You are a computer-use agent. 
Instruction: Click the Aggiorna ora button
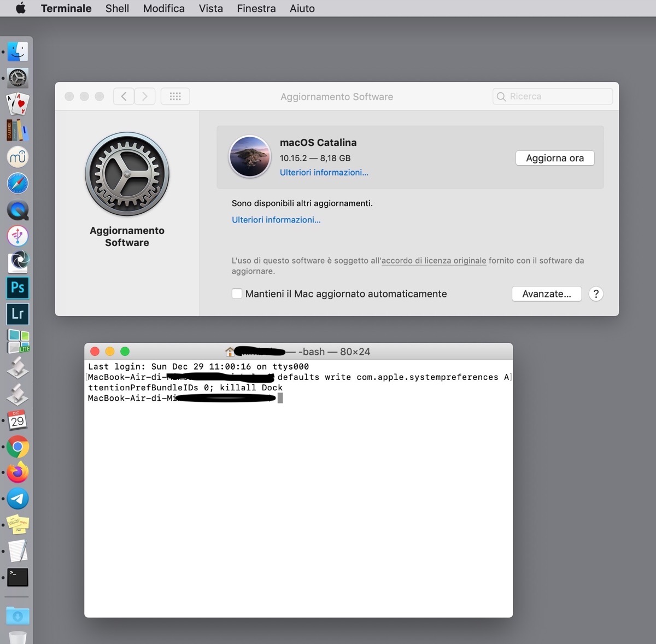click(555, 158)
